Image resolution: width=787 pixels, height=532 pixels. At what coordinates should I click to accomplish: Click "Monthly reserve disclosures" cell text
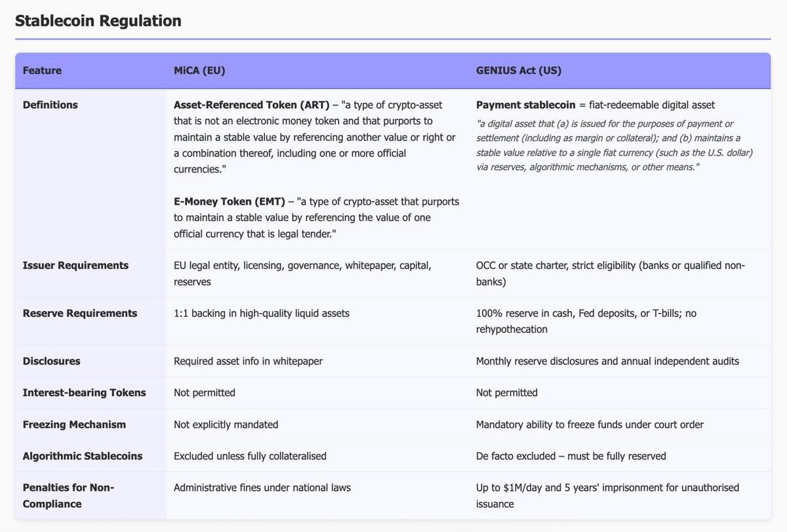pyautogui.click(x=607, y=361)
